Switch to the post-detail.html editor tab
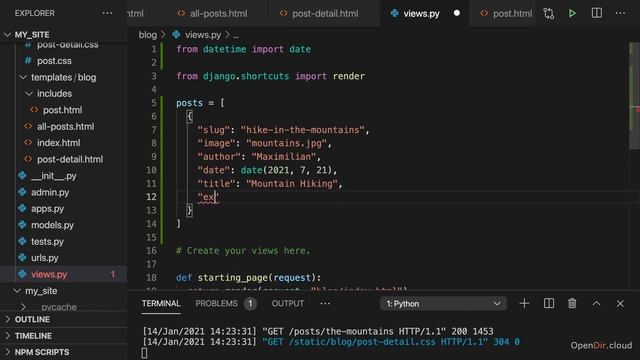Screen dimensions: 640x360 pos(323,13)
